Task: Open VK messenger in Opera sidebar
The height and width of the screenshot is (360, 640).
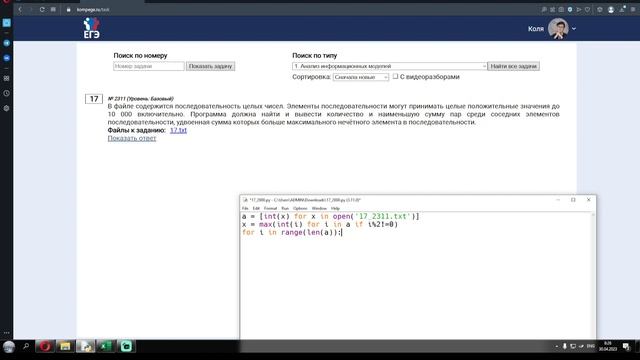Action: (x=7, y=58)
